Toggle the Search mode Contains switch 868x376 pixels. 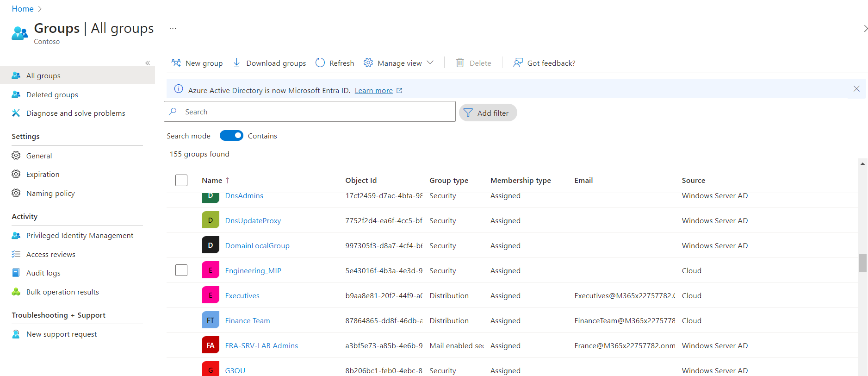click(x=231, y=135)
